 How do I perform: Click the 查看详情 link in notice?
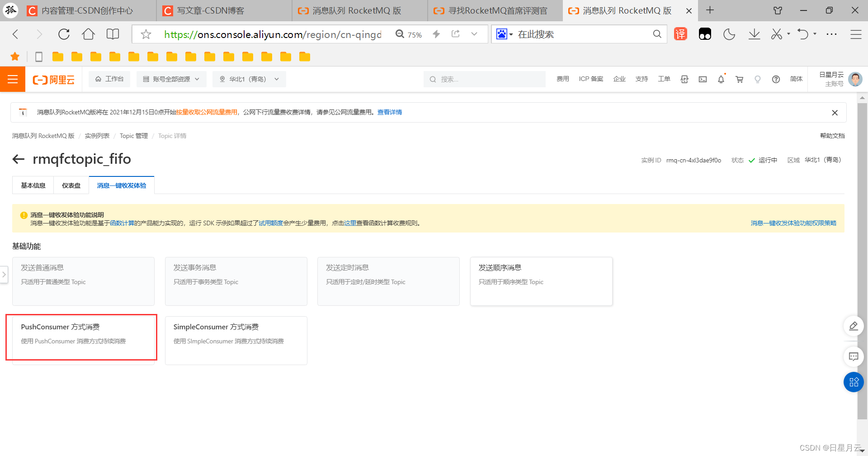[390, 112]
